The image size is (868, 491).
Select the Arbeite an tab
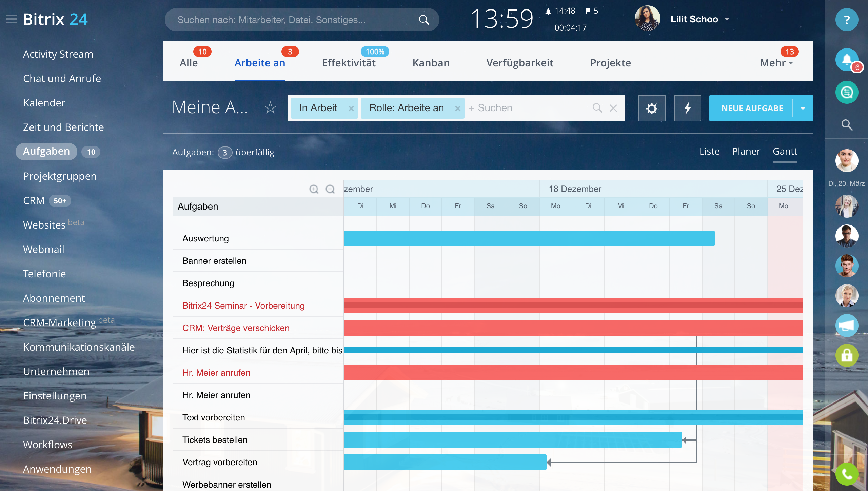click(260, 63)
